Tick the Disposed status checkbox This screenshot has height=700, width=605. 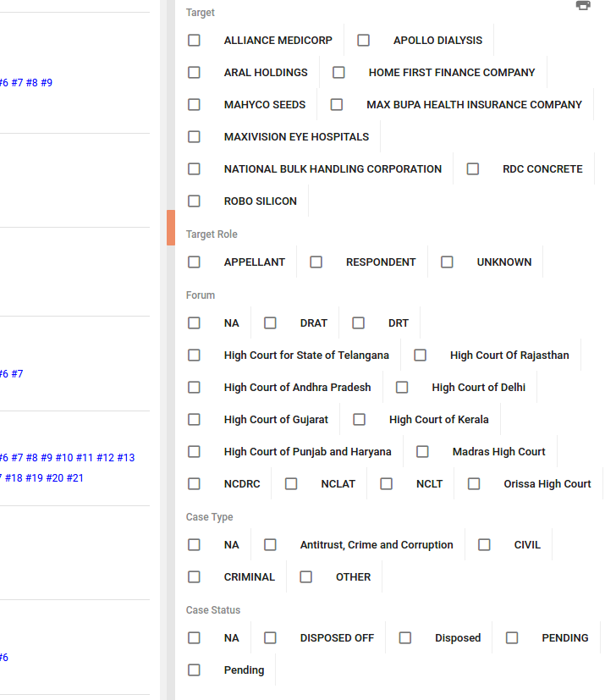click(x=405, y=637)
